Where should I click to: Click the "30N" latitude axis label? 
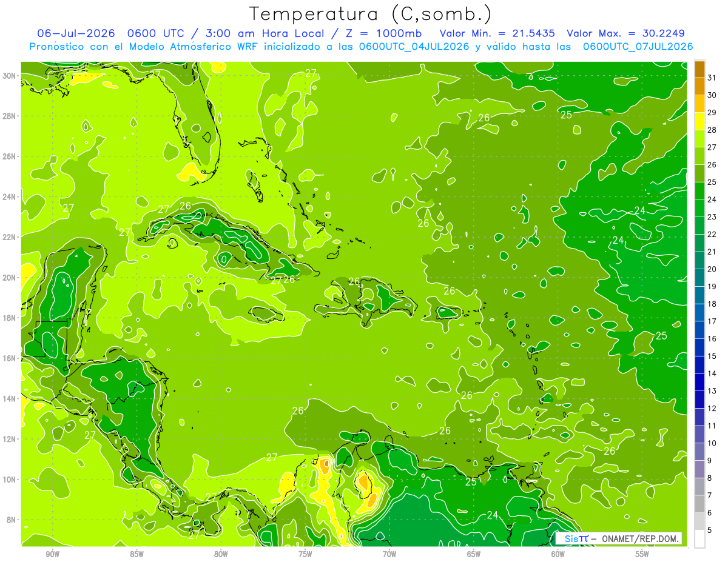[x=10, y=75]
